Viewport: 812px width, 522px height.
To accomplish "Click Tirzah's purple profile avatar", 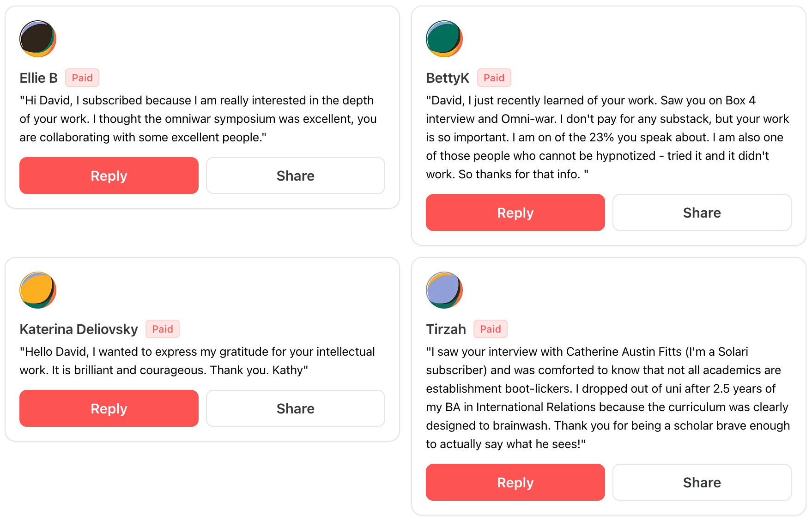I will click(x=444, y=290).
